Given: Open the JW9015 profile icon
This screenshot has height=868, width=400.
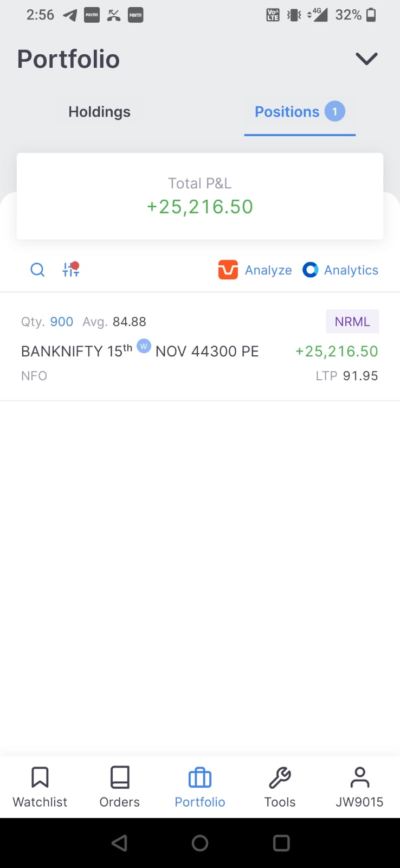Looking at the screenshot, I should [x=359, y=777].
